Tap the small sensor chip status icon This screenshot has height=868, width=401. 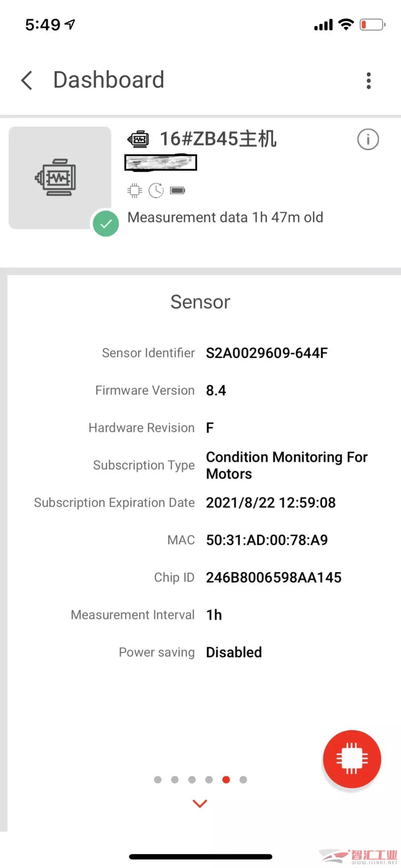click(x=134, y=191)
